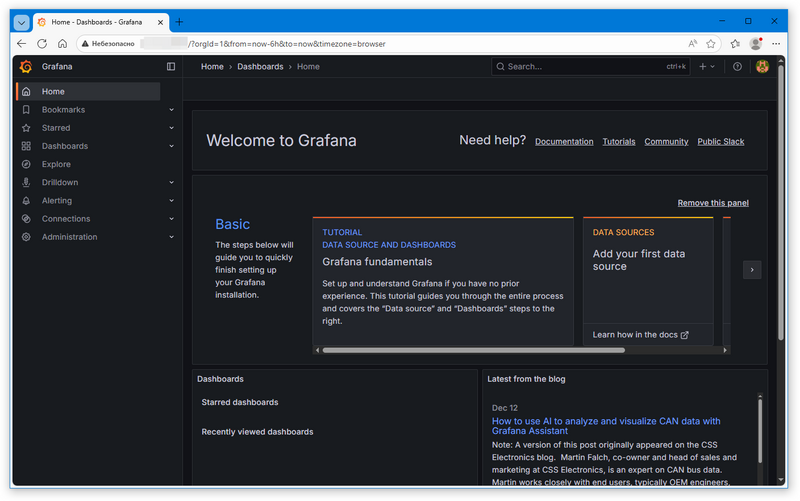The width and height of the screenshot is (800, 501).
Task: Open the Public Slack link
Action: [x=720, y=141]
